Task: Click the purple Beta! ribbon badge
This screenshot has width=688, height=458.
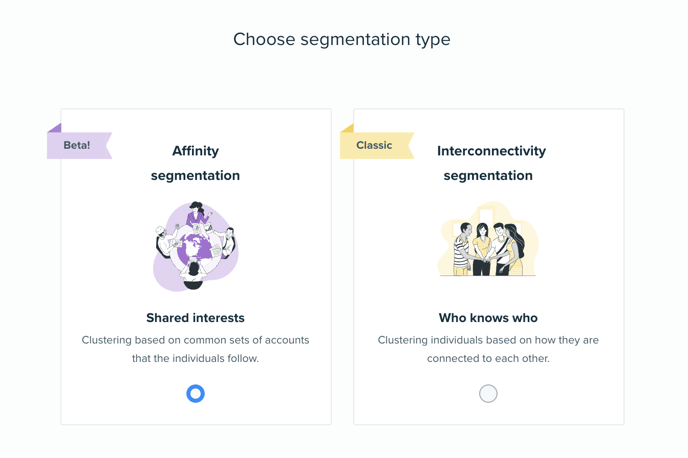Action: point(79,141)
